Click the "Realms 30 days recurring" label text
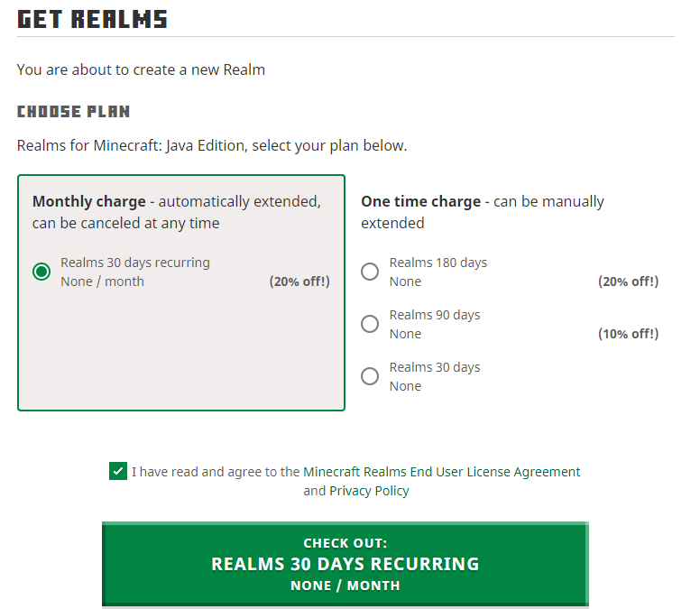This screenshot has width=700, height=609. (134, 263)
